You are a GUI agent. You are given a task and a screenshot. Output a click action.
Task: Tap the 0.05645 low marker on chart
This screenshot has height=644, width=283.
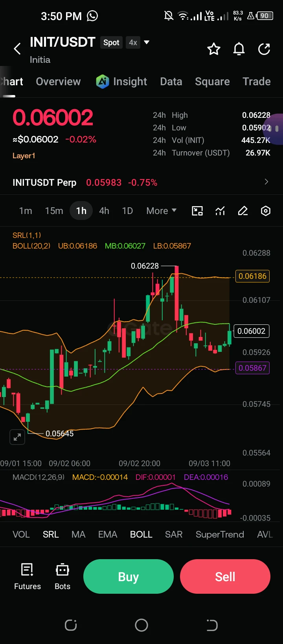coord(59,434)
